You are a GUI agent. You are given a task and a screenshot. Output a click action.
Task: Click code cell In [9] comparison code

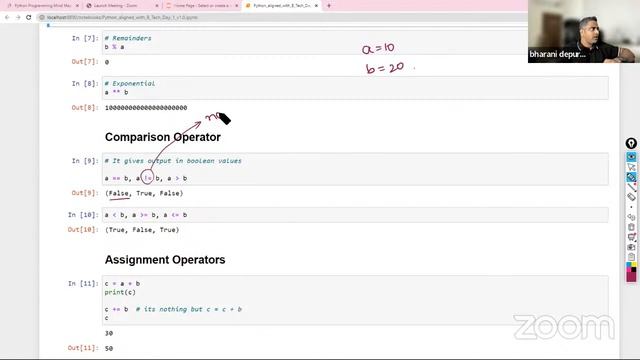click(x=355, y=169)
